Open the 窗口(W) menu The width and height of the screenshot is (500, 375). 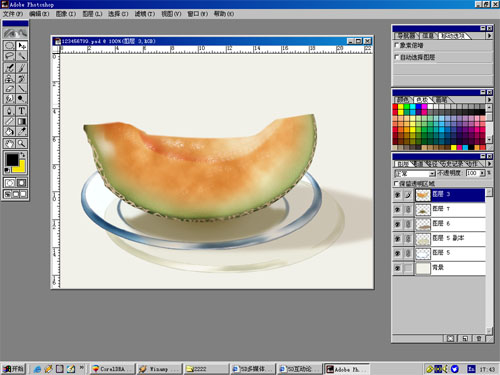pyautogui.click(x=197, y=14)
